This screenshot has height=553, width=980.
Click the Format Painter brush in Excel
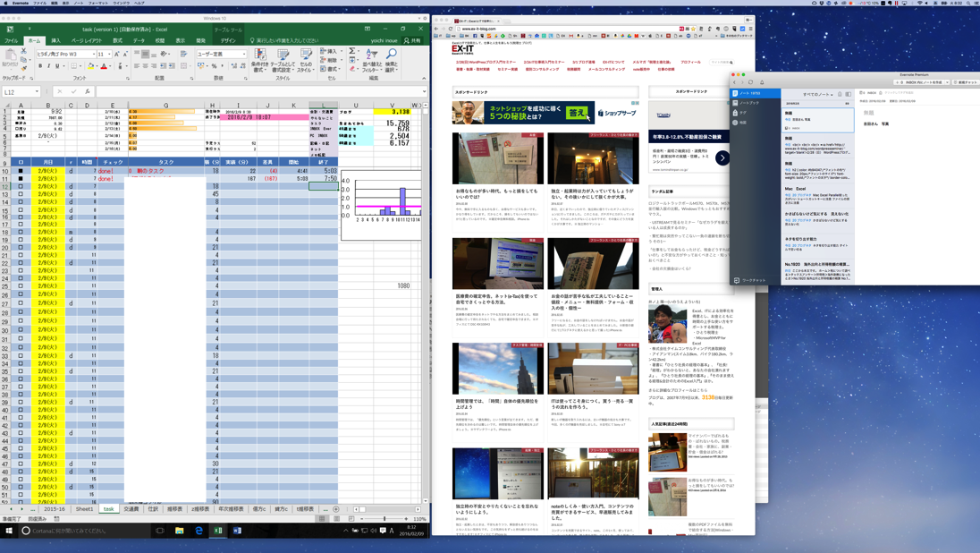23,66
